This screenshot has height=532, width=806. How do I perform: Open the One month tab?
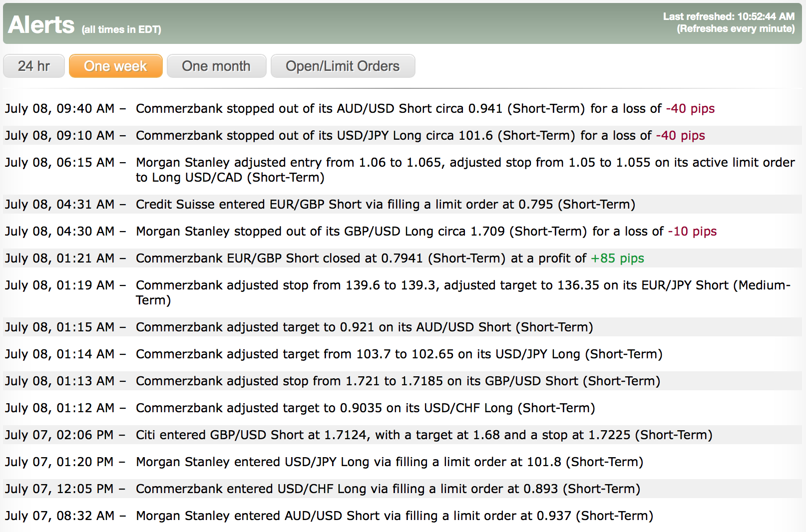pyautogui.click(x=216, y=66)
